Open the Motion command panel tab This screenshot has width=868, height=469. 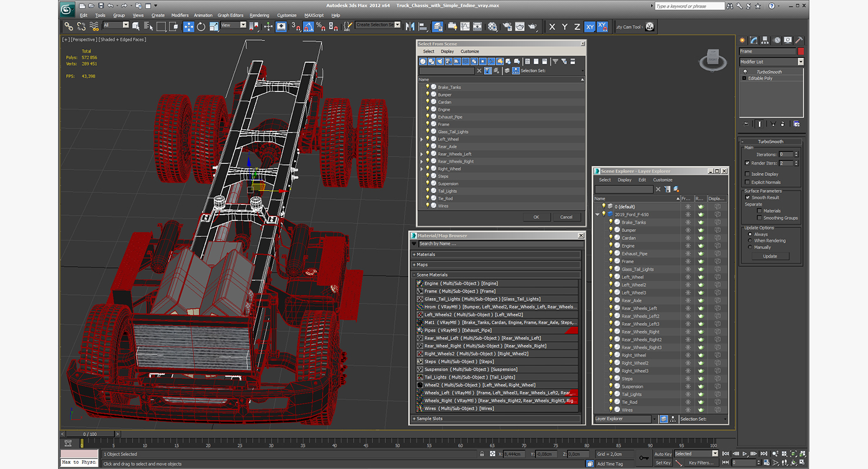(777, 40)
